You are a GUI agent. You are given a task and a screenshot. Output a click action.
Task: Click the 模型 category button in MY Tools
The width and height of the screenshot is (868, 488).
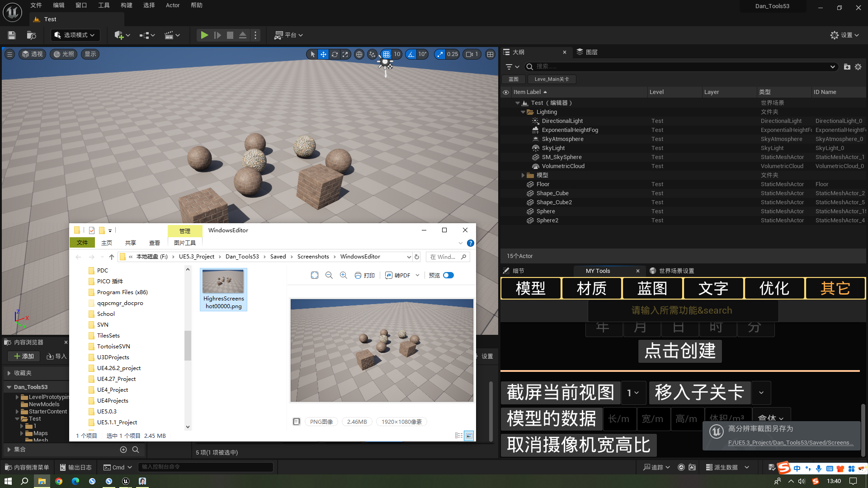pos(531,288)
